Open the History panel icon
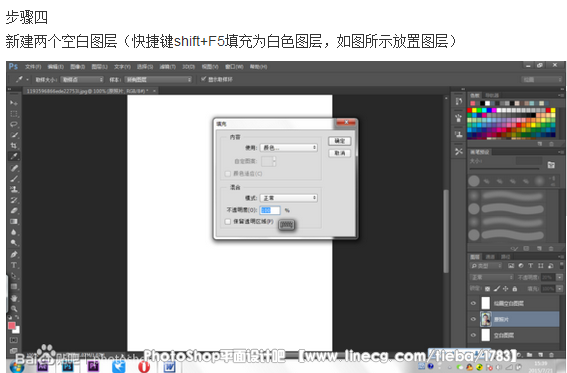Image resolution: width=567 pixels, height=373 pixels. (x=459, y=101)
